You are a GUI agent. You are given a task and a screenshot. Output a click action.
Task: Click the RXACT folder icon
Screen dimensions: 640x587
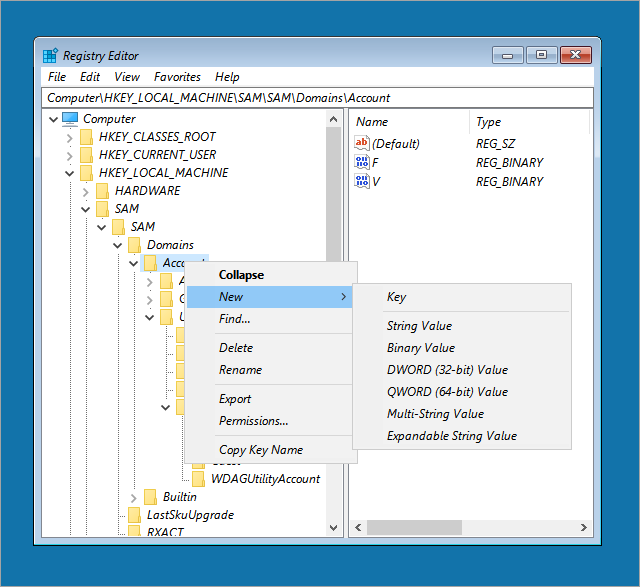[x=134, y=530]
